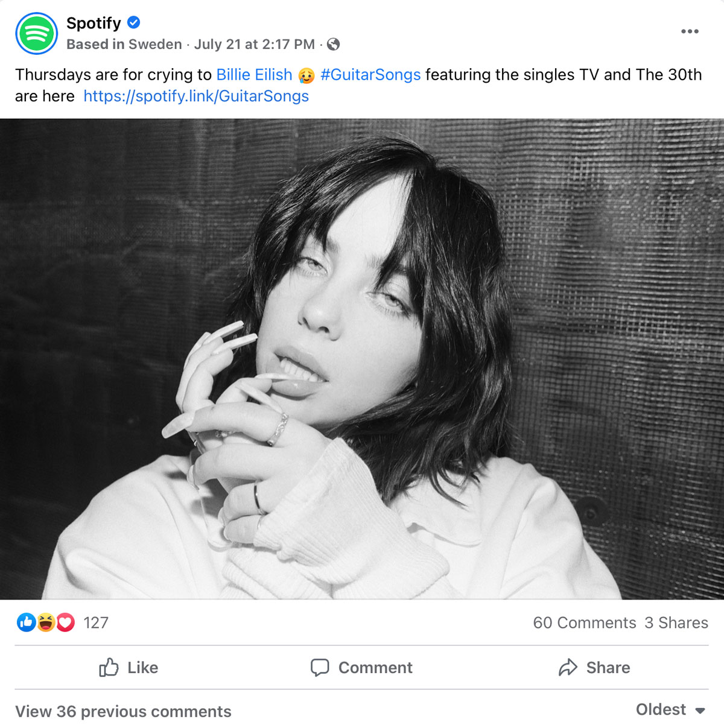Image resolution: width=724 pixels, height=728 pixels.
Task: Open the Billie Eilish photo
Action: click(x=362, y=359)
